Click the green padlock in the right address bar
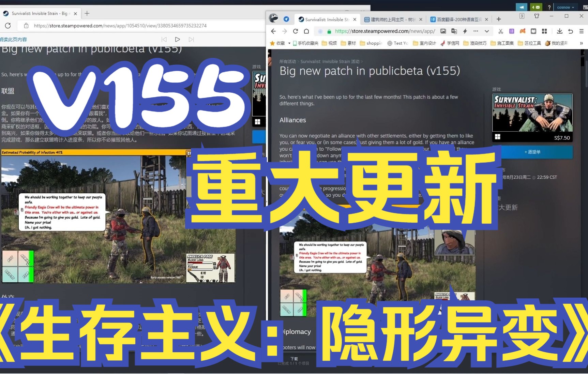This screenshot has height=374, width=588. point(329,31)
